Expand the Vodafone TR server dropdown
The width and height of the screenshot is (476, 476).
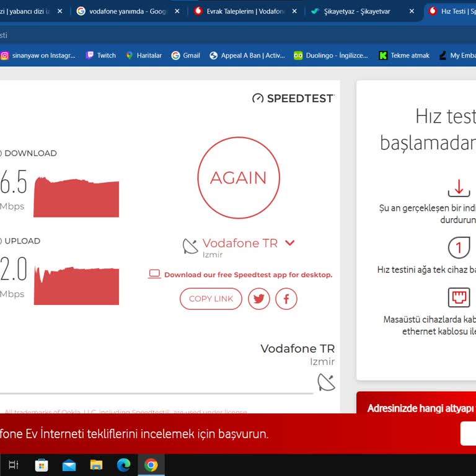[x=290, y=243]
